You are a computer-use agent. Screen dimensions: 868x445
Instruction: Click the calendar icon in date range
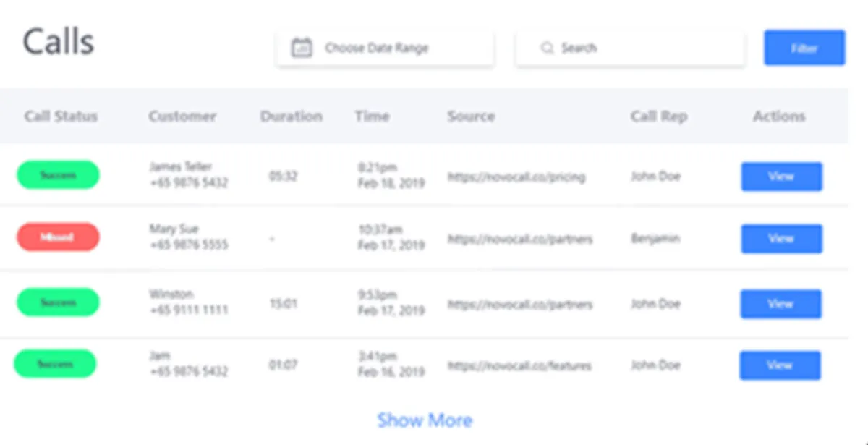[x=301, y=48]
